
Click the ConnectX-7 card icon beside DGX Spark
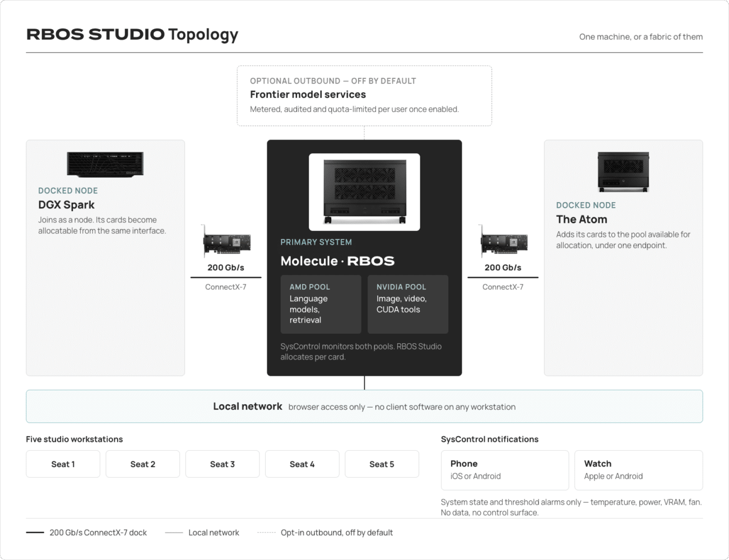coord(225,241)
